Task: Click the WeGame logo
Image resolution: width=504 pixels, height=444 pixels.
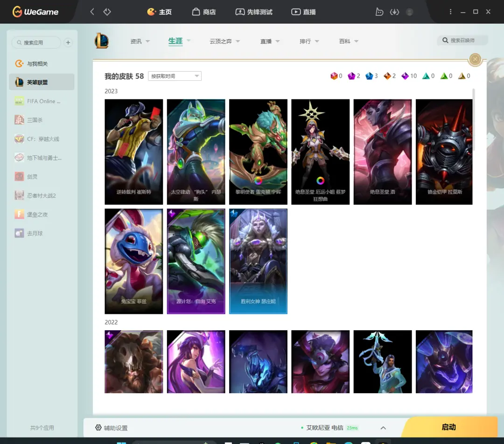Action: [35, 12]
